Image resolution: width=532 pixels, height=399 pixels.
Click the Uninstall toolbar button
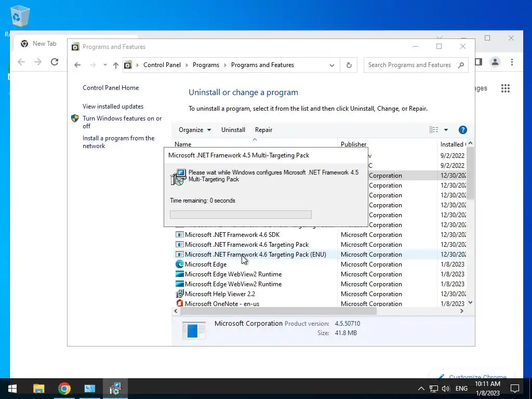point(233,129)
